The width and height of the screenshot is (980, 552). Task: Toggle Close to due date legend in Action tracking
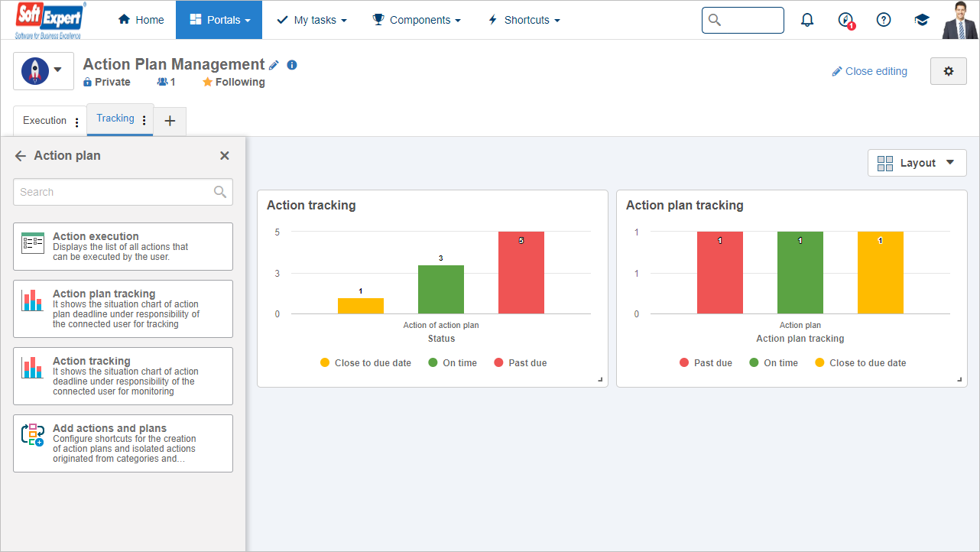(x=365, y=363)
